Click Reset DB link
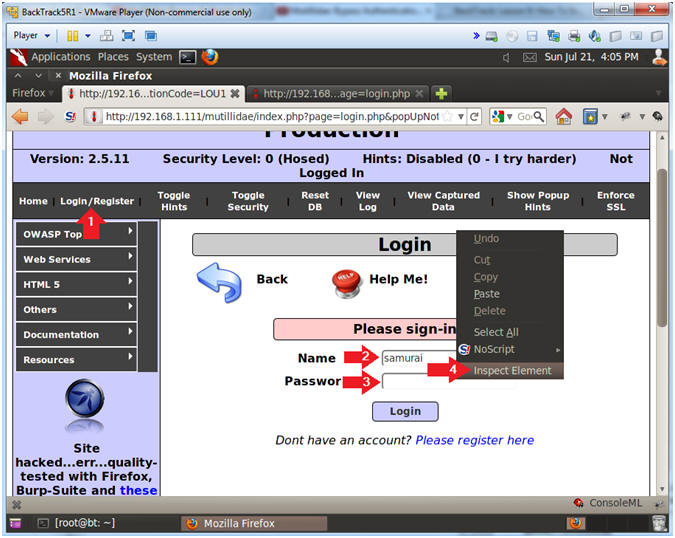 (315, 201)
